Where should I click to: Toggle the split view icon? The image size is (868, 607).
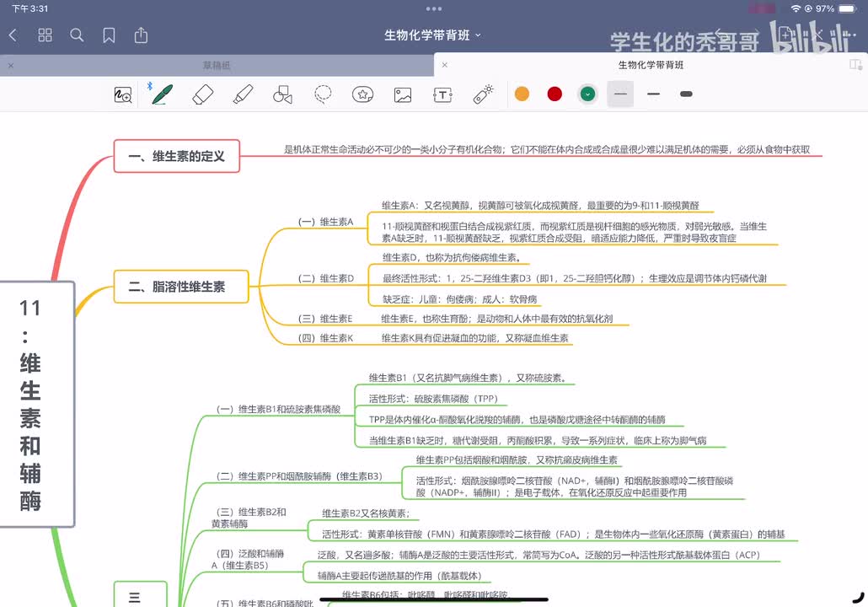tap(856, 65)
